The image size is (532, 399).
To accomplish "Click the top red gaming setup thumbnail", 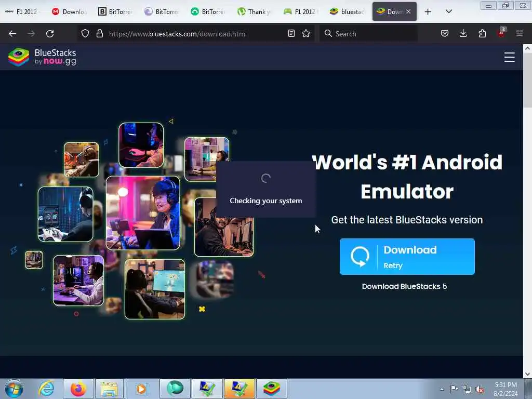I will pos(141,145).
